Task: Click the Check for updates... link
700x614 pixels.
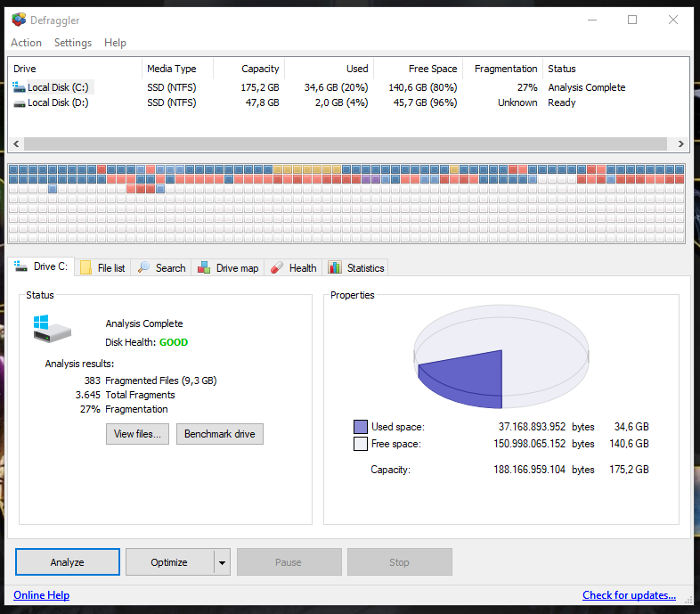Action: [629, 595]
